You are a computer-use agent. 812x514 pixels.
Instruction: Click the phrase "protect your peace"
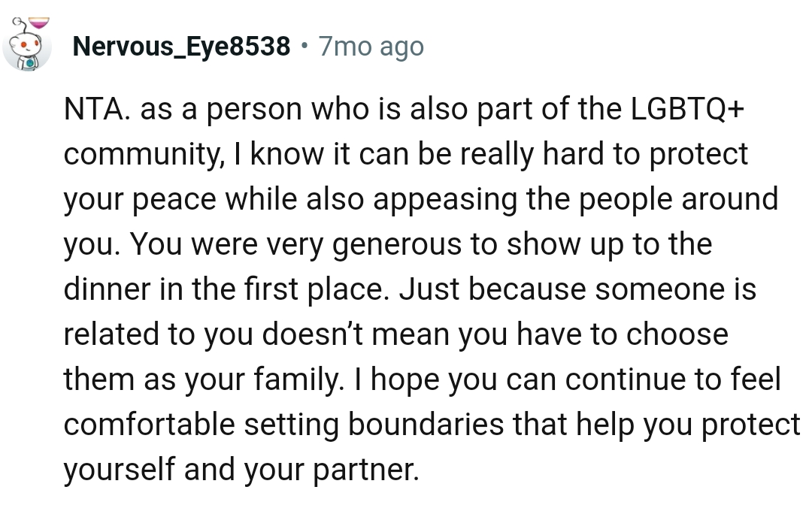pyautogui.click(x=698, y=154)
